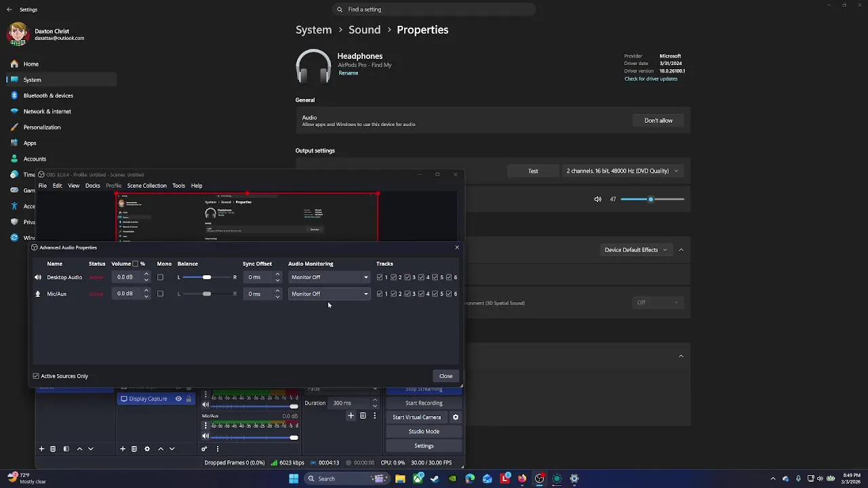Switch to OBS Studio taskbar icon
The height and width of the screenshot is (488, 868).
(x=539, y=479)
